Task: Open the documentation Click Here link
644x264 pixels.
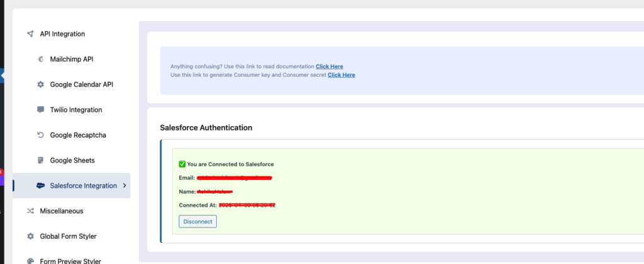Action: (329, 66)
